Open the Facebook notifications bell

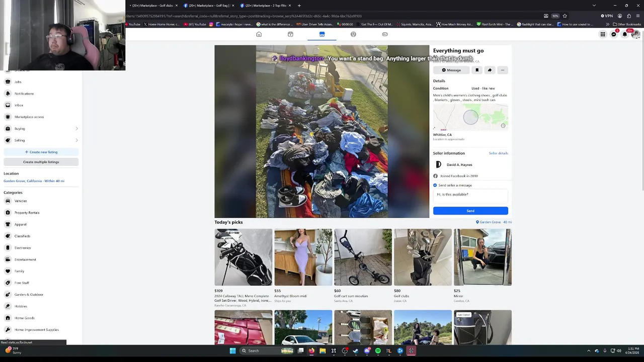pyautogui.click(x=625, y=34)
